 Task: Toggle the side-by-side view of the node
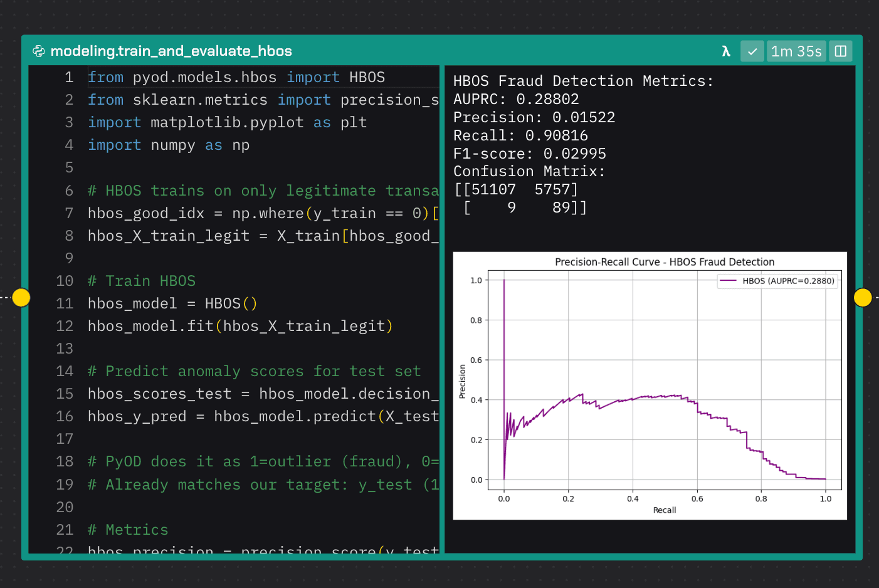click(x=840, y=51)
